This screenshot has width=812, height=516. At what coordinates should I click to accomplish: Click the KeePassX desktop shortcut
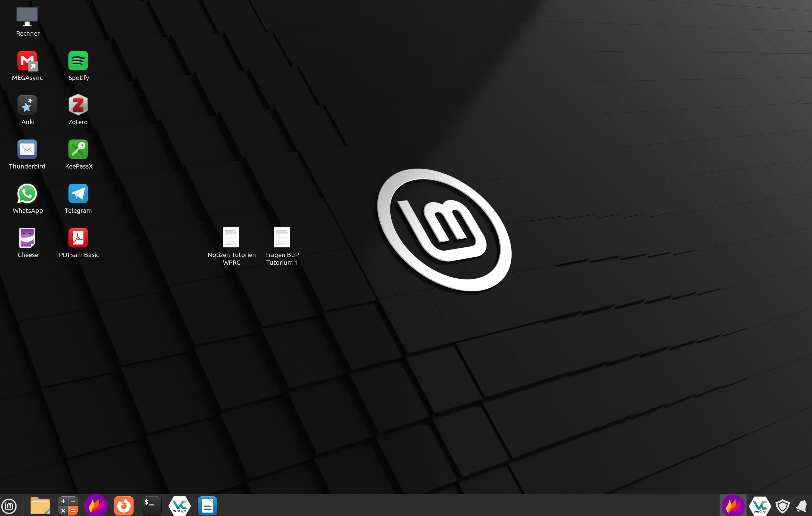pos(78,149)
